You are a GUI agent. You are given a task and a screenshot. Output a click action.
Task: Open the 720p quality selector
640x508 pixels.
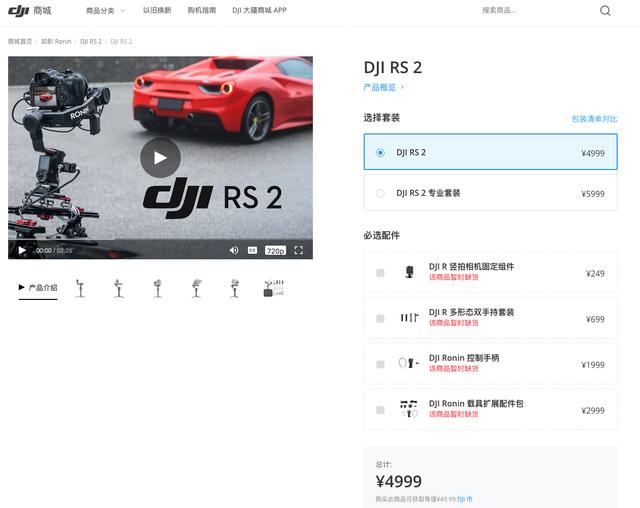pyautogui.click(x=275, y=251)
